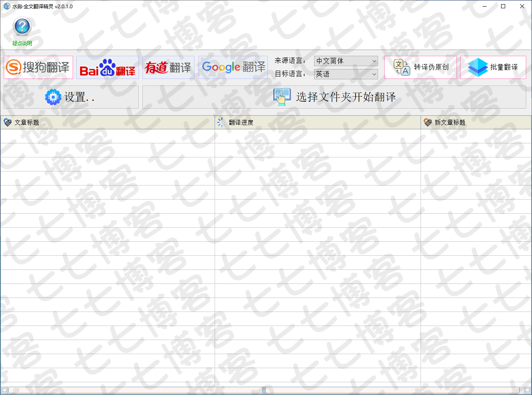Image resolution: width=532 pixels, height=395 pixels.
Task: Maximize the 水淼·全文翻译精灵 window
Action: [x=503, y=6]
